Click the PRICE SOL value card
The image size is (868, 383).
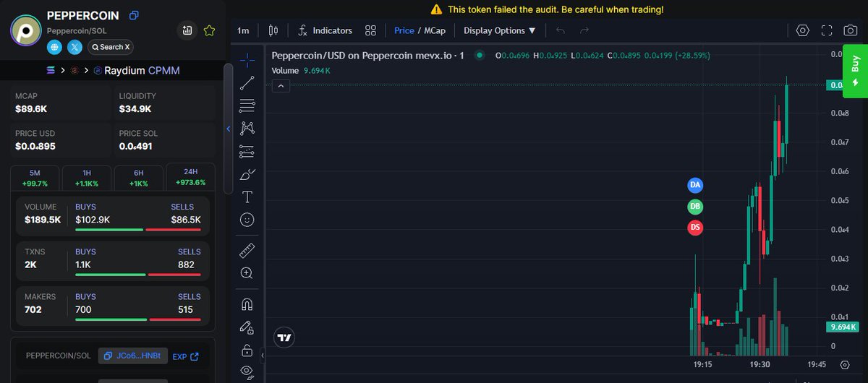[x=164, y=140]
